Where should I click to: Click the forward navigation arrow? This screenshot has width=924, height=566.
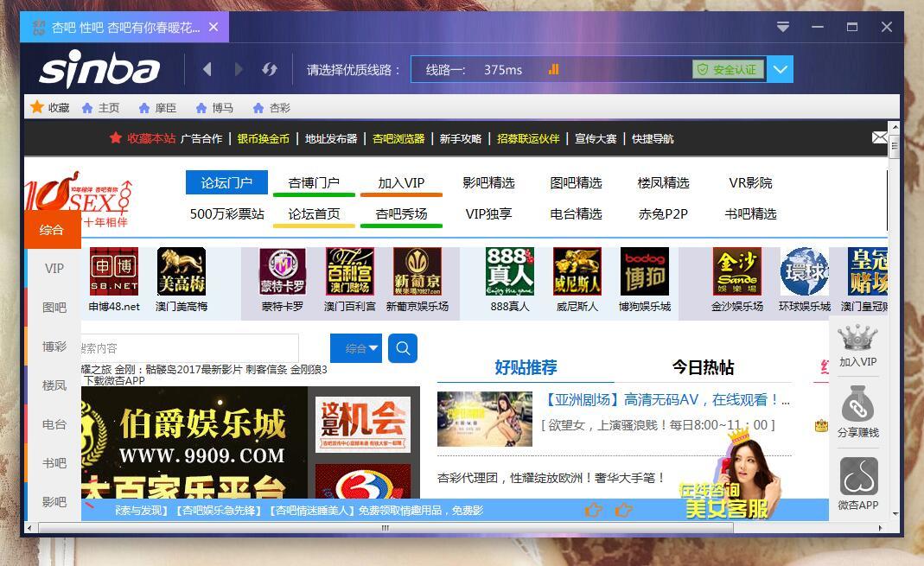239,69
